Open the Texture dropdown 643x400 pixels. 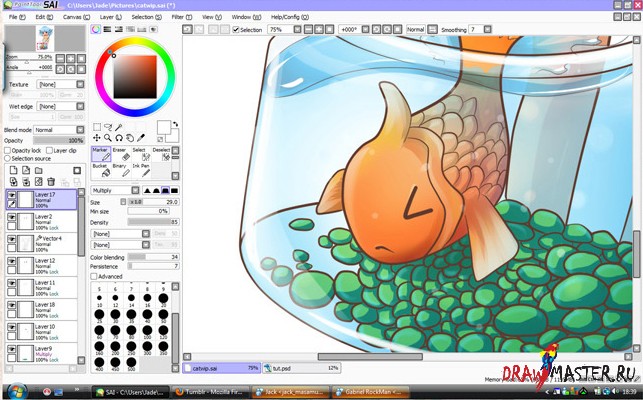point(60,84)
